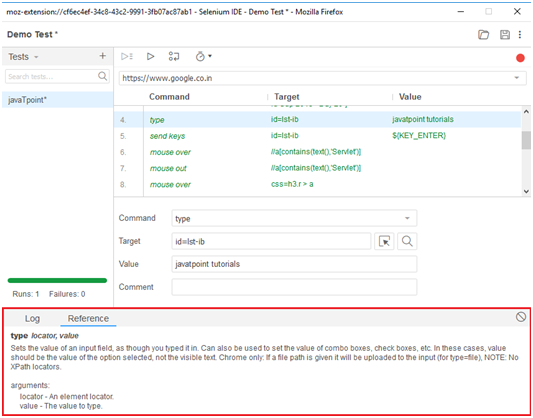Image resolution: width=533 pixels, height=418 pixels.
Task: Open test execution speed timer
Action: 203,56
